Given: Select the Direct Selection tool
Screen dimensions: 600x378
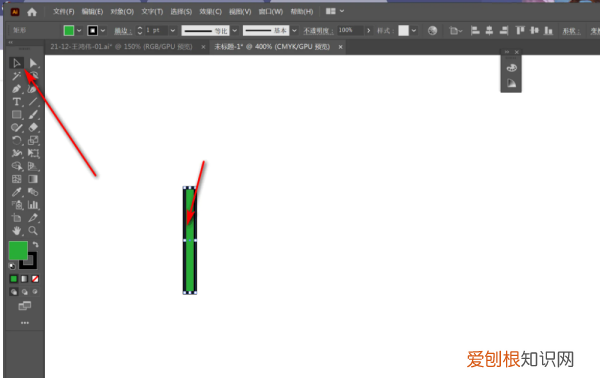Looking at the screenshot, I should point(33,63).
